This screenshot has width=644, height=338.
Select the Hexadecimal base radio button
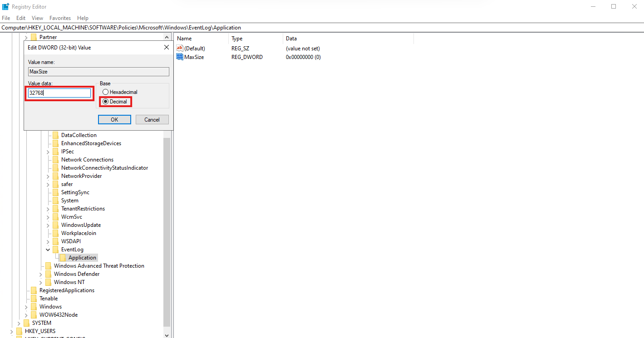coord(105,92)
